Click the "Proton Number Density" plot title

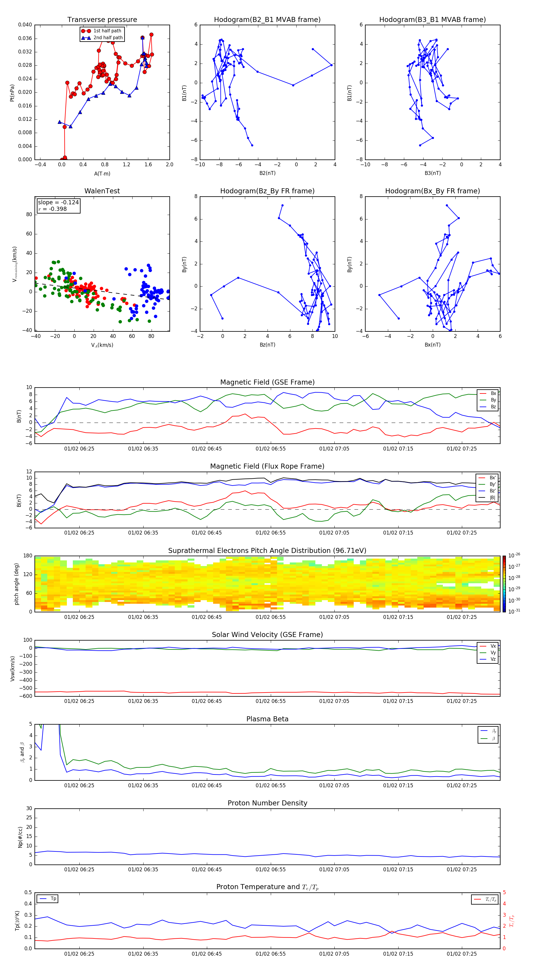tap(267, 803)
